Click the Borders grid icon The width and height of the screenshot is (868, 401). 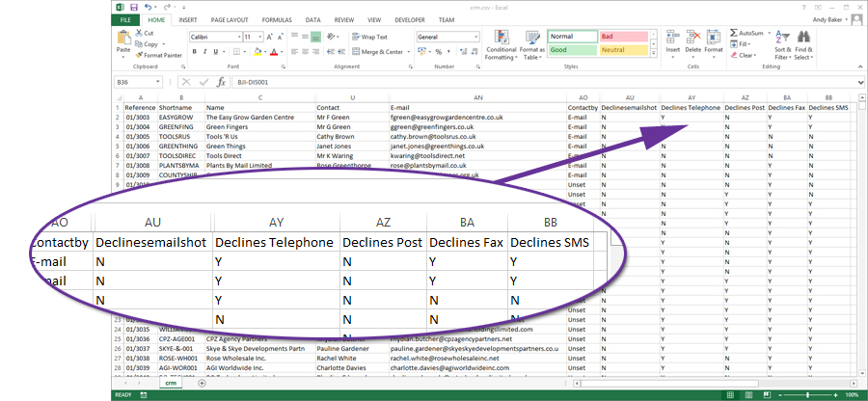click(x=236, y=52)
